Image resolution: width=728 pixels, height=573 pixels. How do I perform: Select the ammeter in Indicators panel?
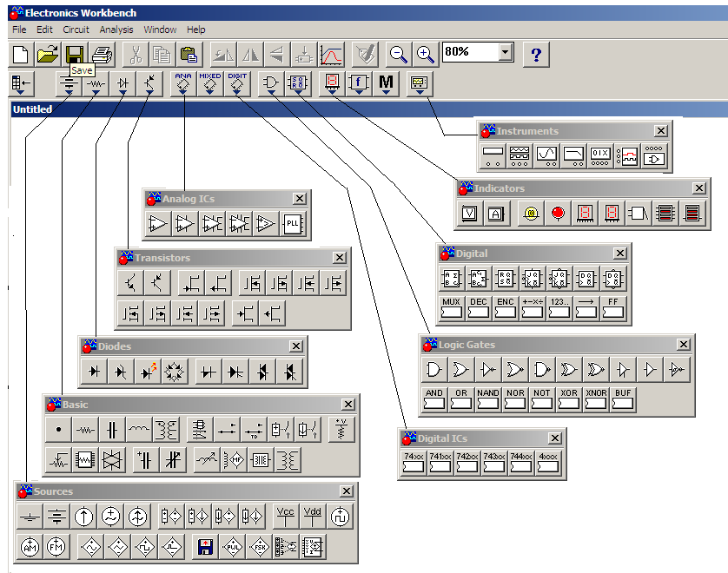[496, 214]
